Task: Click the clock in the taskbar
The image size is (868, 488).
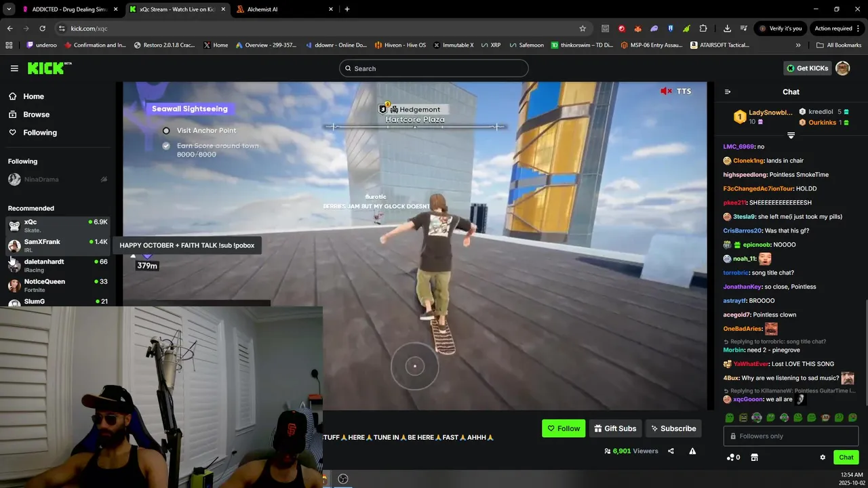Action: coord(851,479)
